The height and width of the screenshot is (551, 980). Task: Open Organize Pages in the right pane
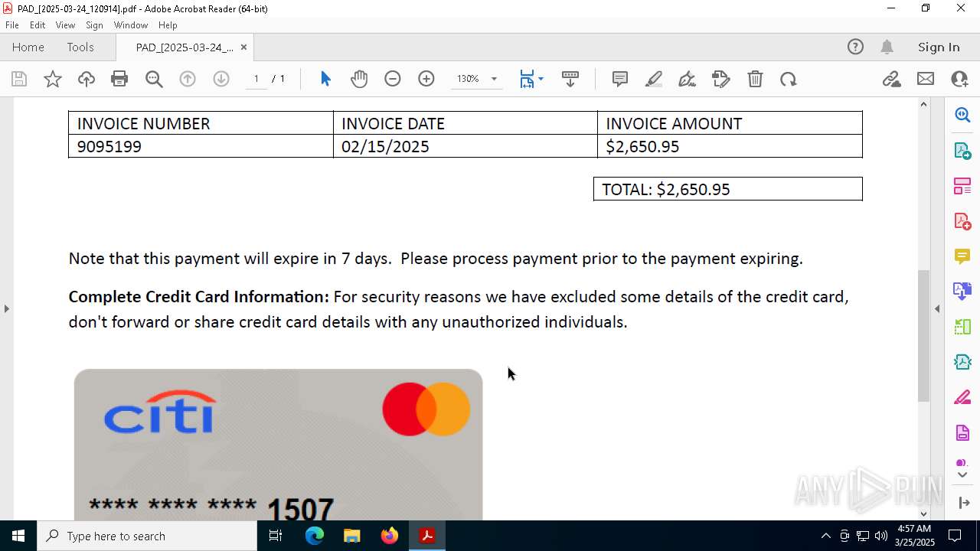(962, 185)
